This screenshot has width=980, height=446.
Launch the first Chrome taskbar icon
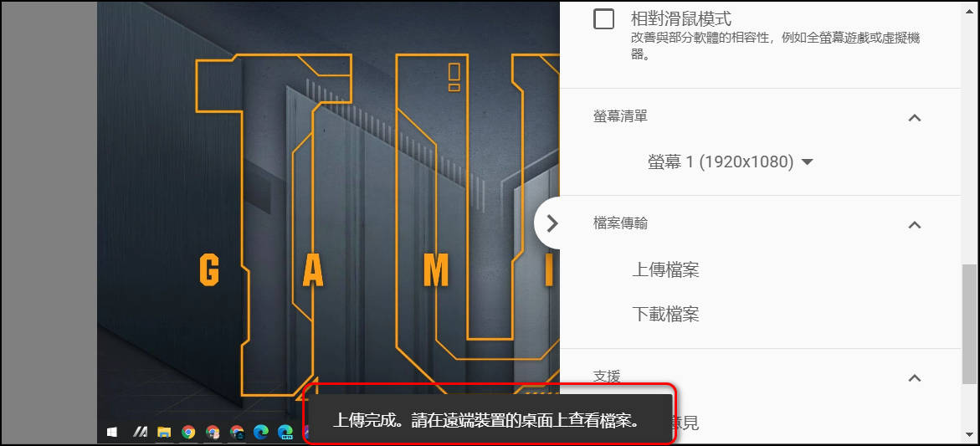[188, 432]
